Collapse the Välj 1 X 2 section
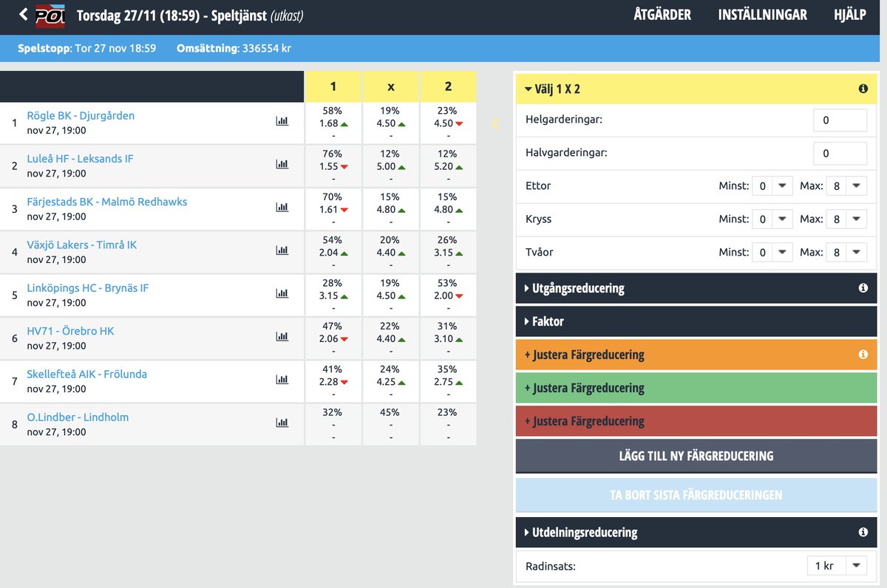The image size is (887, 588). [696, 89]
